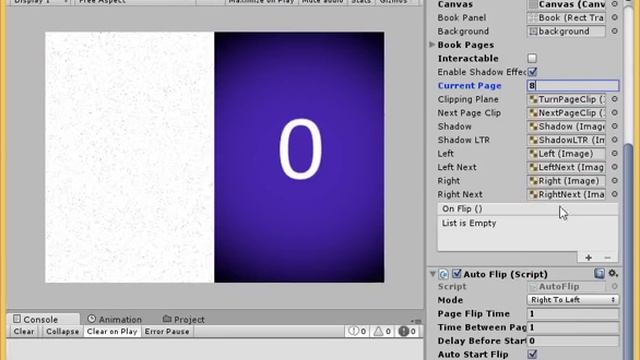640x360 pixels.
Task: Open console panel options menu
Action: tap(416, 321)
